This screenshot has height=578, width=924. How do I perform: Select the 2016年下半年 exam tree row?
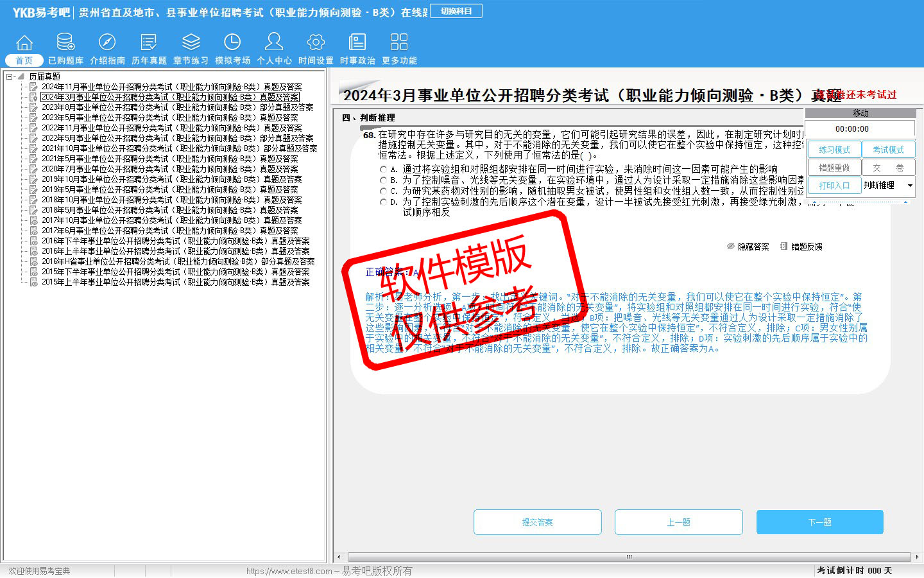(x=176, y=241)
